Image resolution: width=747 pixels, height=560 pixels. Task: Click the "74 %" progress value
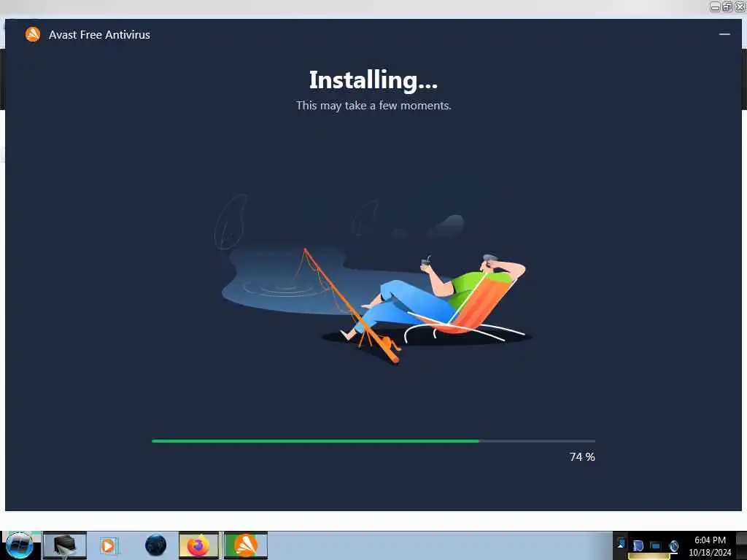coord(582,457)
